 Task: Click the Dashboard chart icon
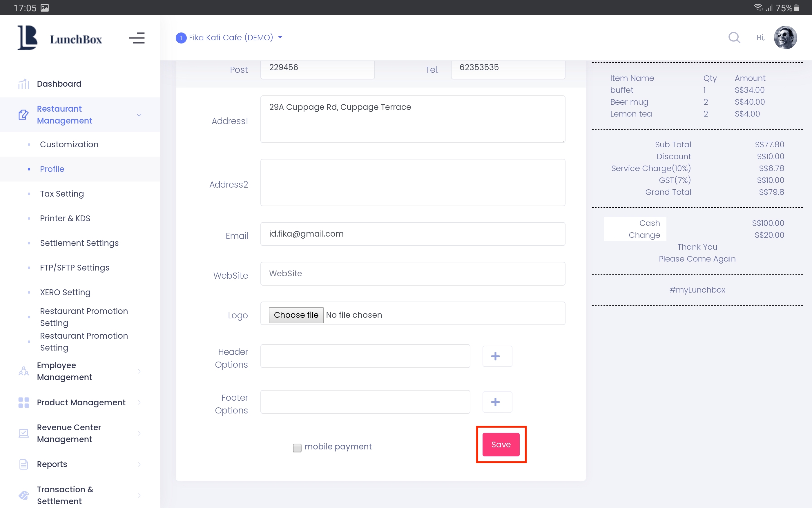23,84
